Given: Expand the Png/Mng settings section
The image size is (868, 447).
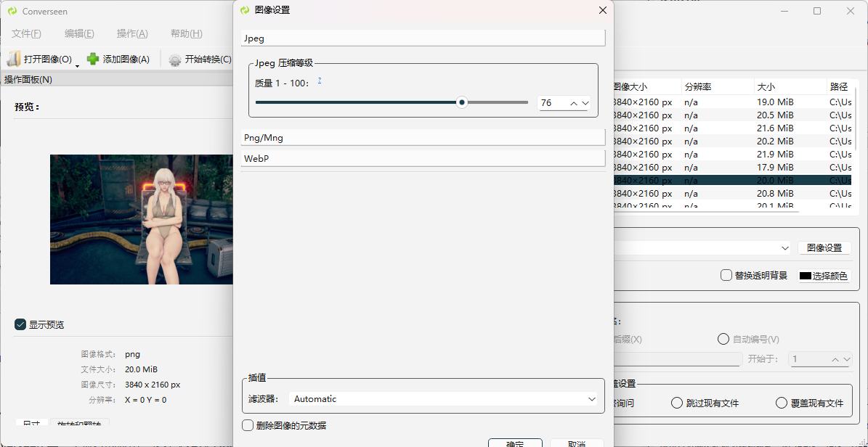Looking at the screenshot, I should tap(423, 137).
